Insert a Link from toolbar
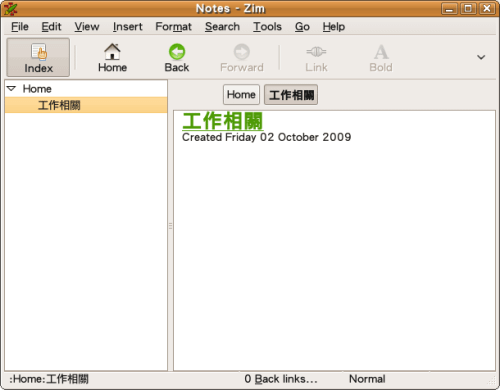Screen dimensions: 500x390 pos(316,57)
